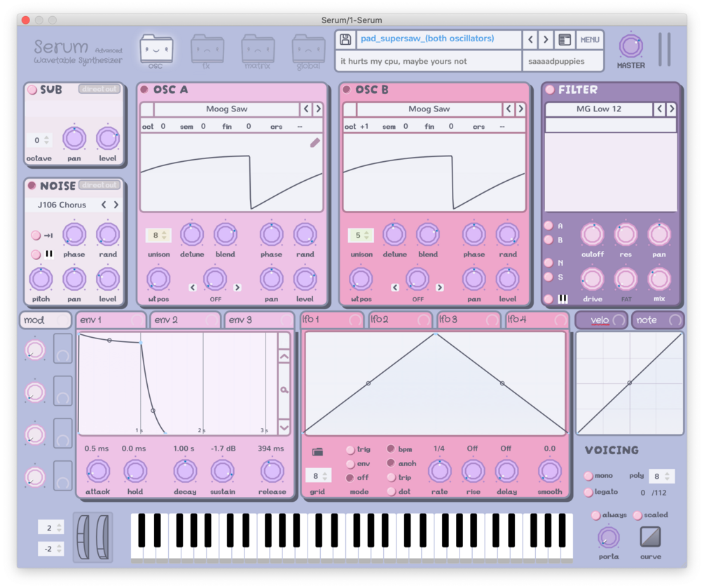The height and width of the screenshot is (588, 704).
Task: Select the portamento curve shape icon
Action: click(650, 537)
